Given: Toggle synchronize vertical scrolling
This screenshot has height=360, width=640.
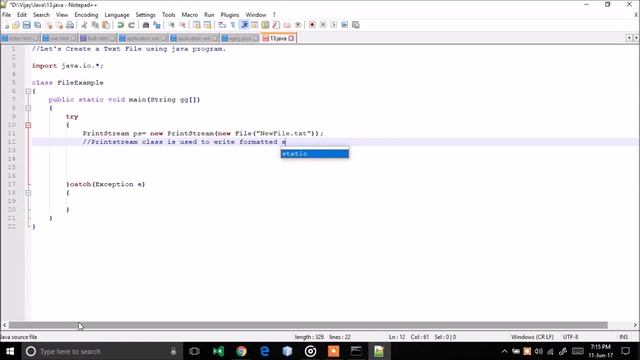Looking at the screenshot, I should tap(197, 25).
